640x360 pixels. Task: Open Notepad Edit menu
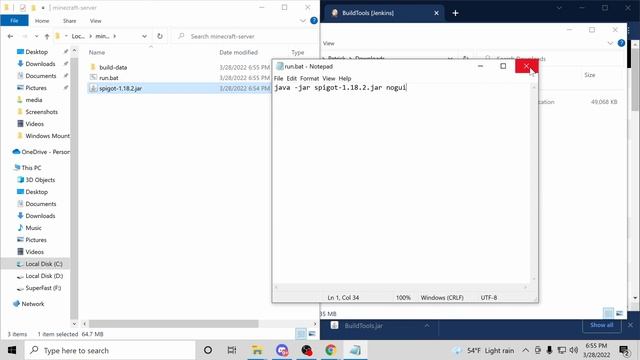[291, 78]
